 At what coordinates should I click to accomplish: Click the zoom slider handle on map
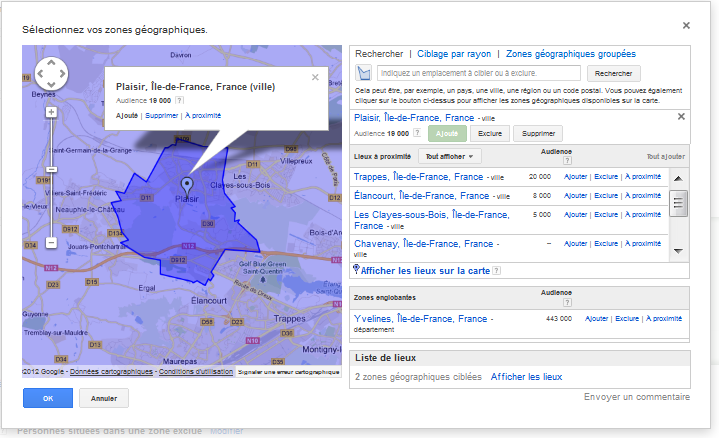point(51,169)
